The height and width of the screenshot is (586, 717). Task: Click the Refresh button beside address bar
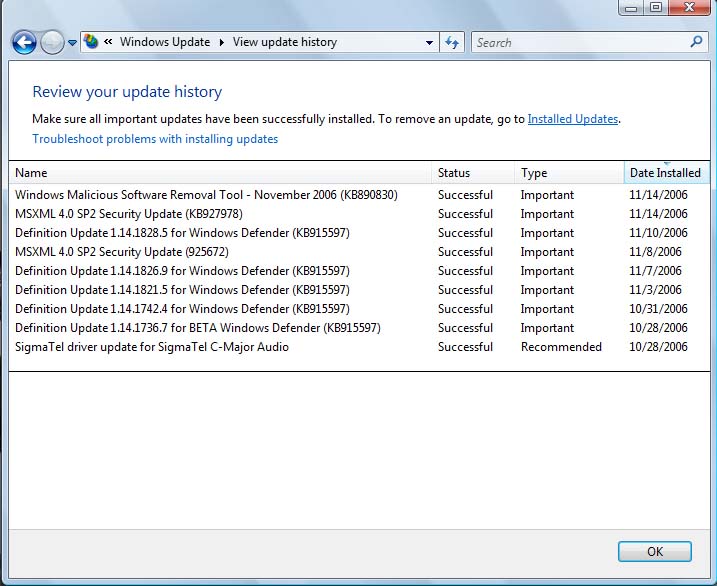[452, 43]
